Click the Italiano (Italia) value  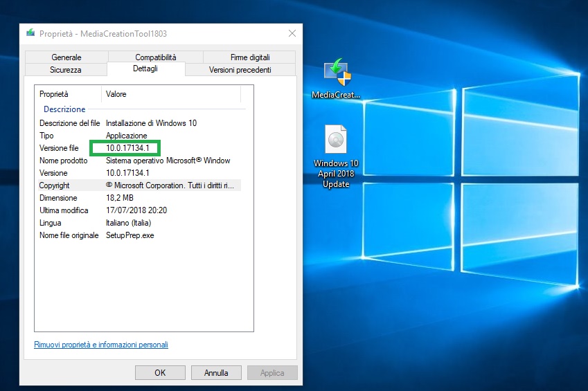[128, 223]
